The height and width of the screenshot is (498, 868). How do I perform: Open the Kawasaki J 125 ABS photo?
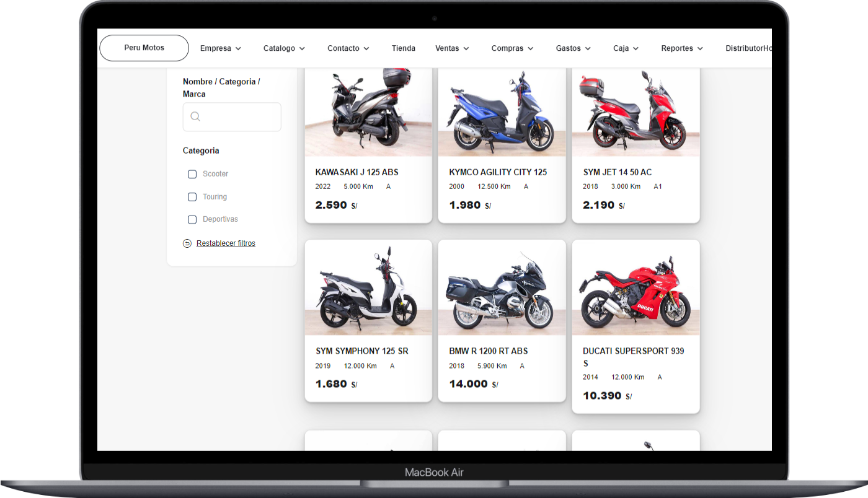click(x=368, y=112)
